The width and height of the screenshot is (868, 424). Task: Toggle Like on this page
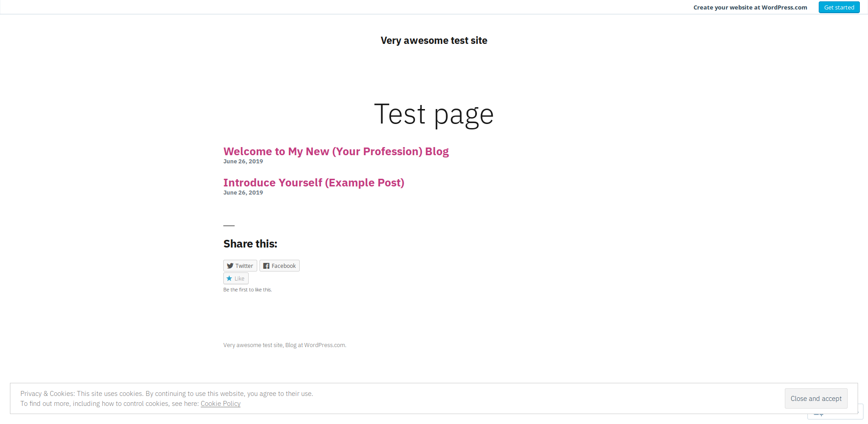236,278
